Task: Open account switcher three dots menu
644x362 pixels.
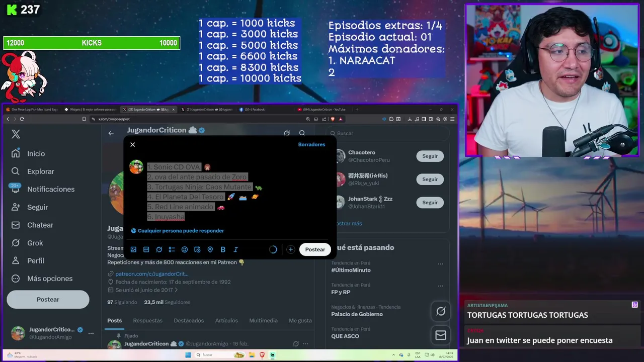Action: click(91, 333)
